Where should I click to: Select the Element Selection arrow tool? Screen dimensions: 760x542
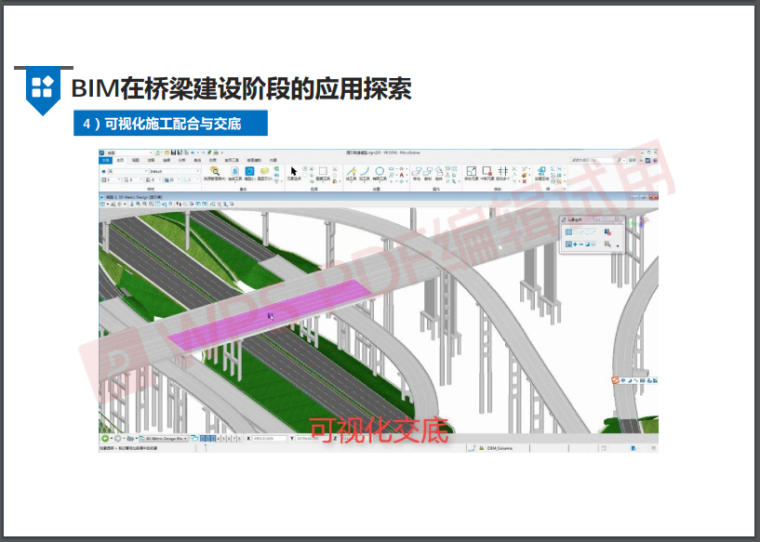[x=294, y=172]
